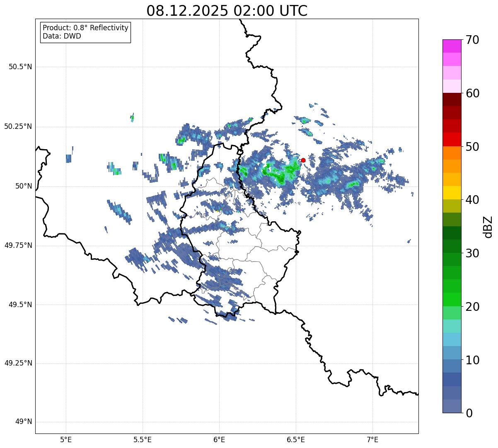Click the '50°N' latitude label
498x448 pixels.
pos(24,186)
